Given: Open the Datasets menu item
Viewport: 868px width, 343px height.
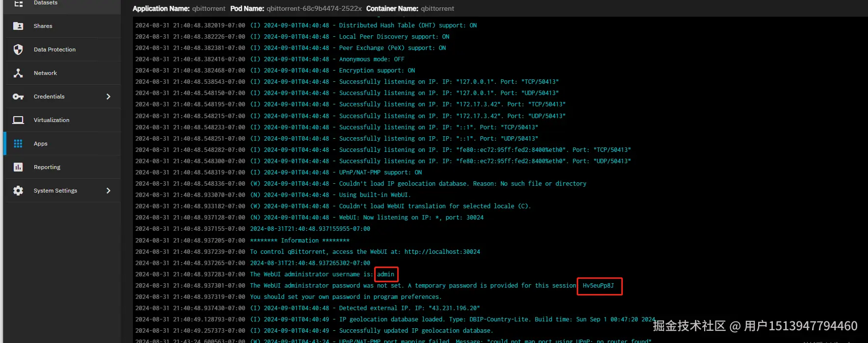Looking at the screenshot, I should pyautogui.click(x=46, y=3).
